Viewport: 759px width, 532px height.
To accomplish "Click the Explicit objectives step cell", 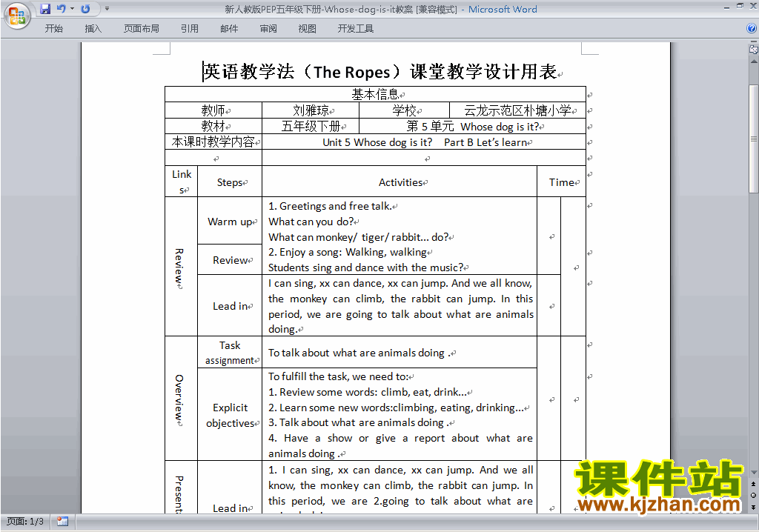I will 230,415.
